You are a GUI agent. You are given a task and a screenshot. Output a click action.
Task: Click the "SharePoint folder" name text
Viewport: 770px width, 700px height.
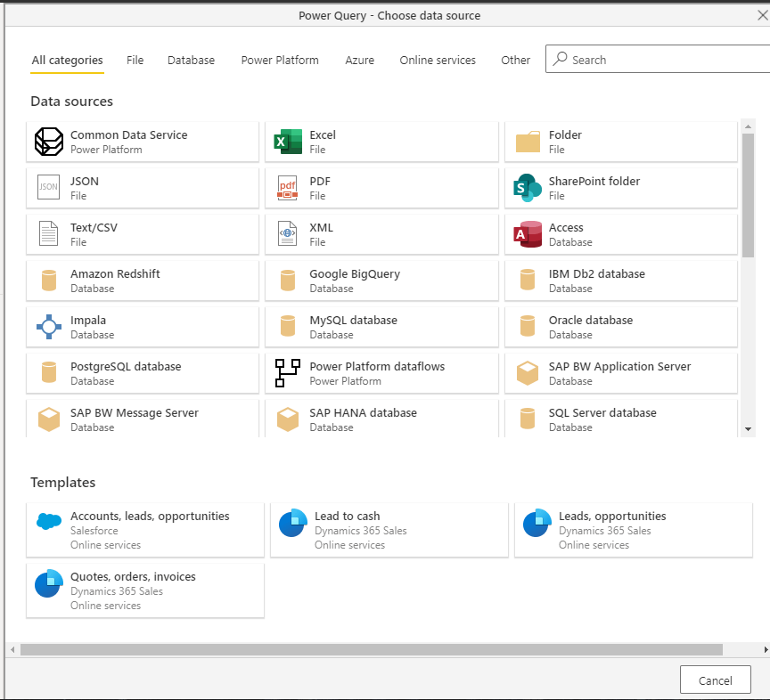[594, 181]
